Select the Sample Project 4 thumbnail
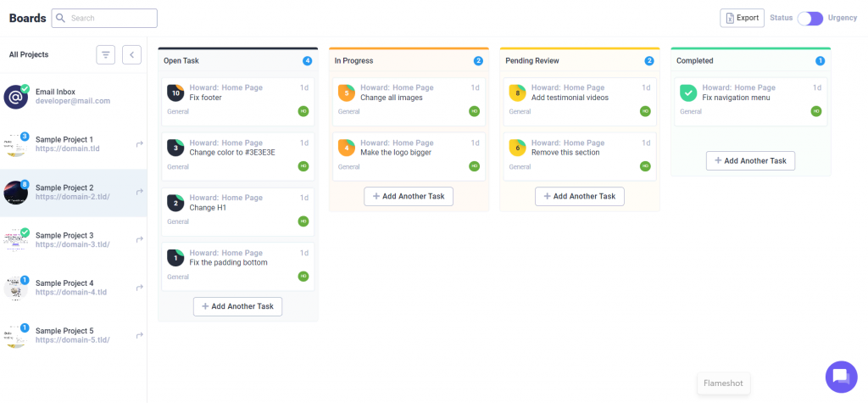The image size is (868, 403). tap(15, 288)
